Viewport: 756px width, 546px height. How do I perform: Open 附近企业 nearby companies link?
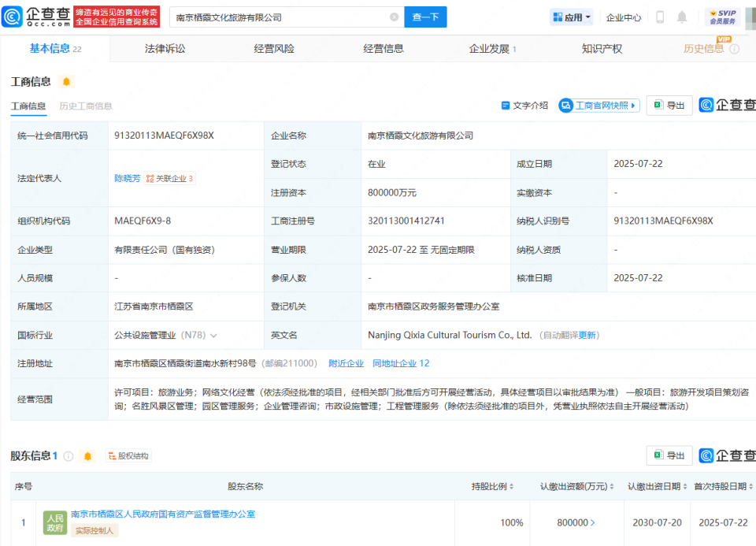click(x=346, y=363)
